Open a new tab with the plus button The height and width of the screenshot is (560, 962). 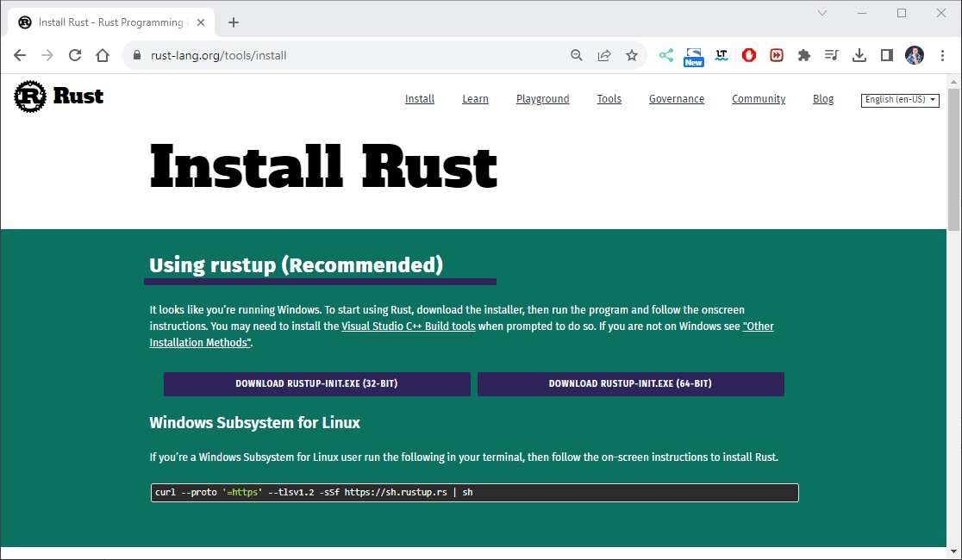click(234, 22)
